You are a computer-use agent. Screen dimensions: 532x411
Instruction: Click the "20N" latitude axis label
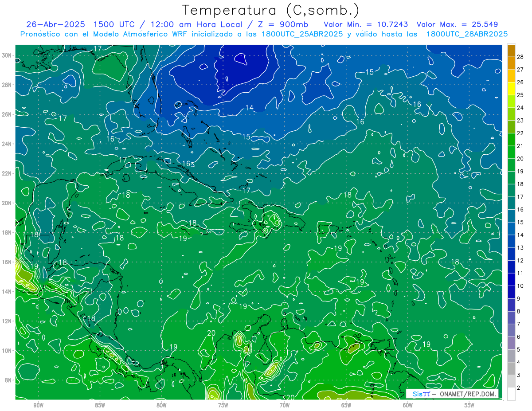tap(8, 203)
